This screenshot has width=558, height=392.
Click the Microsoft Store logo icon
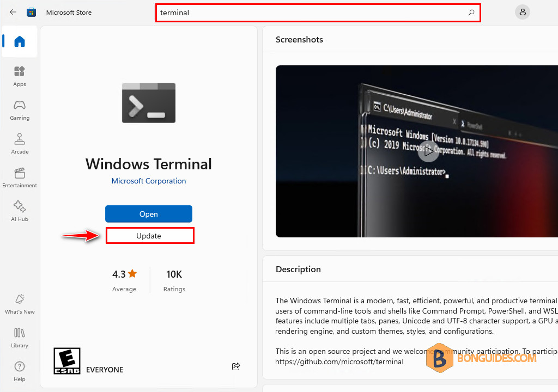coord(31,13)
